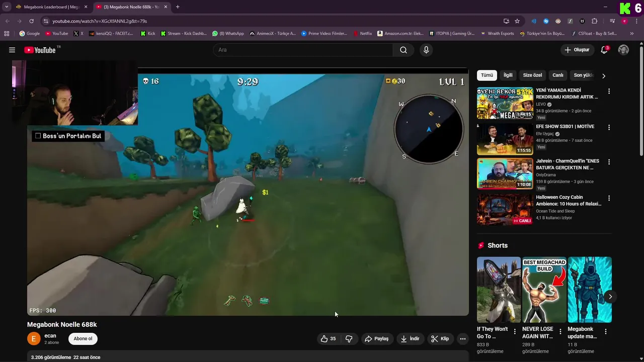The height and width of the screenshot is (362, 644).
Task: Show more filter chips with right chevron
Action: [604, 75]
